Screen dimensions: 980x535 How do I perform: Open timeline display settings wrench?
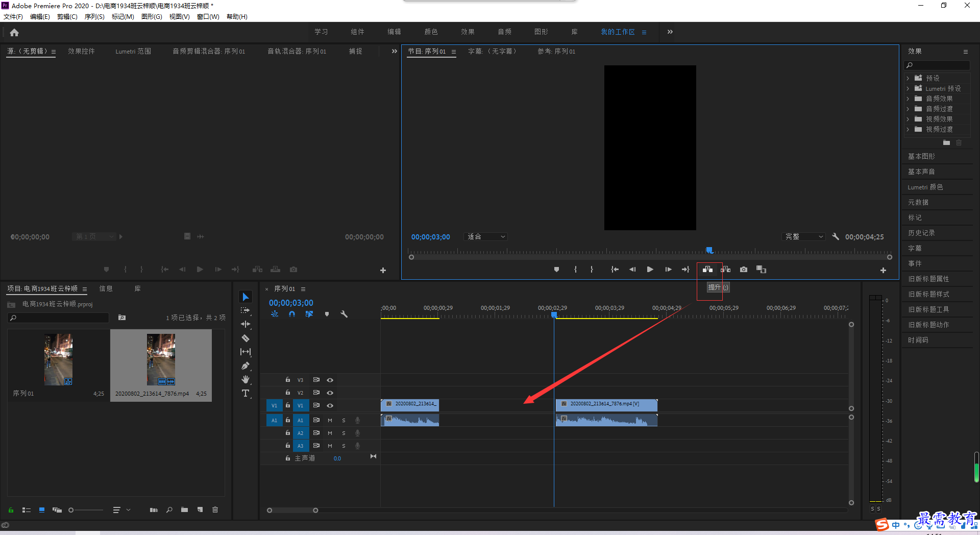point(344,314)
